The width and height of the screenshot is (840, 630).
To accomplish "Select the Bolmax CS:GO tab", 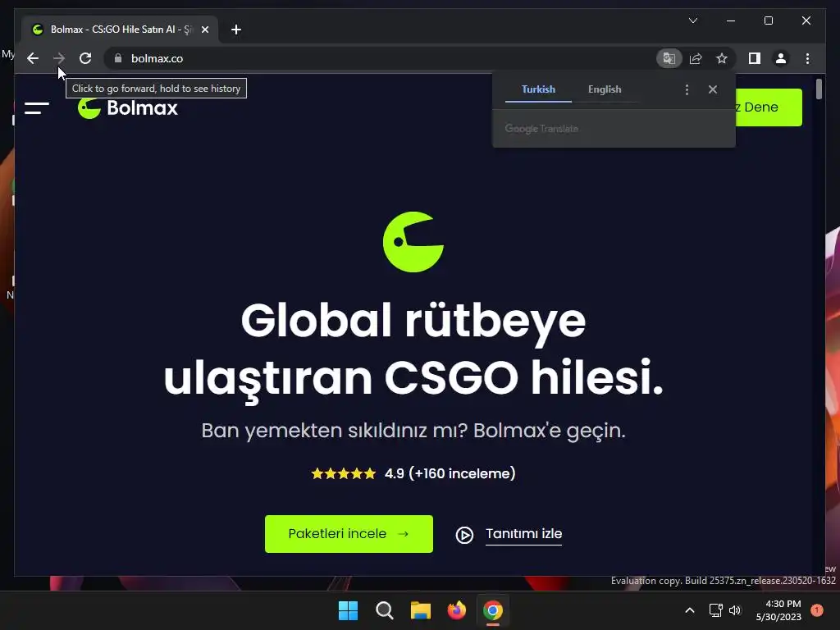I will pyautogui.click(x=120, y=30).
